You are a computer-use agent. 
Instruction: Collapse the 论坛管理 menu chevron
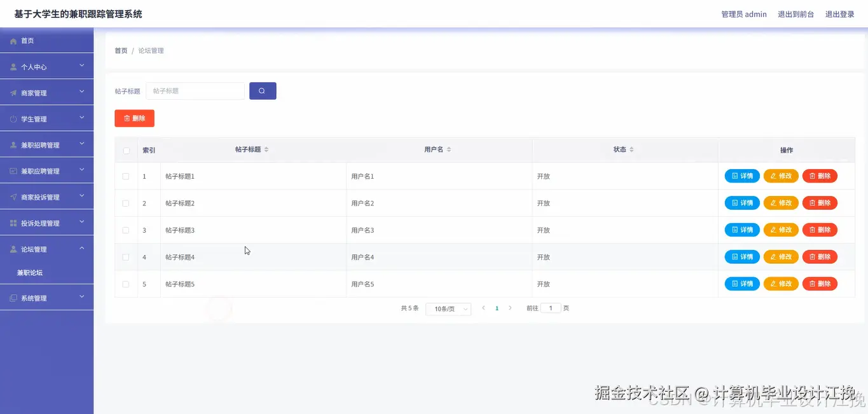[81, 249]
